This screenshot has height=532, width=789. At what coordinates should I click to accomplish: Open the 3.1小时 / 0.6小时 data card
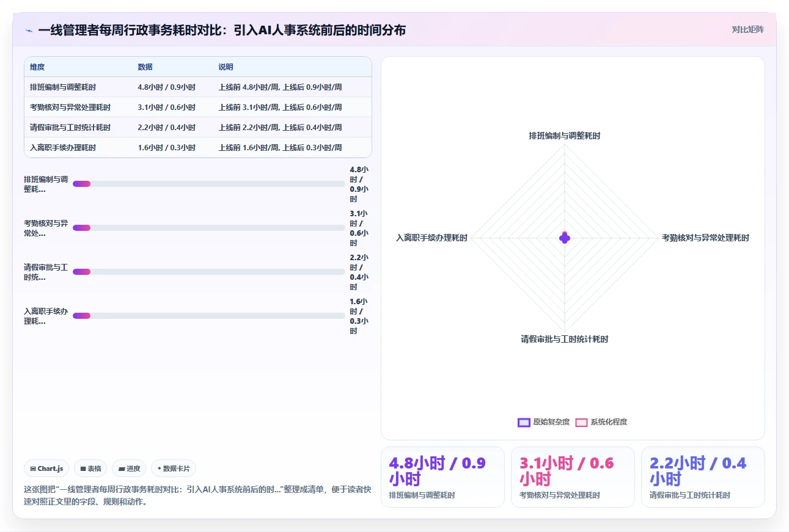[573, 477]
